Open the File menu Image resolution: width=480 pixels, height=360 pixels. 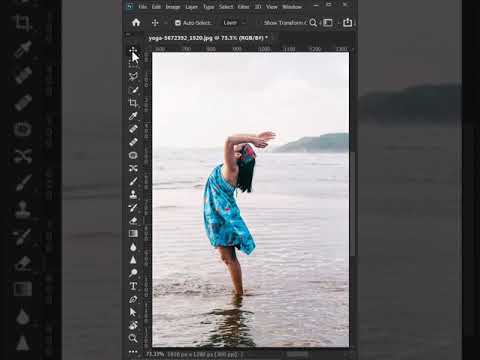[143, 7]
